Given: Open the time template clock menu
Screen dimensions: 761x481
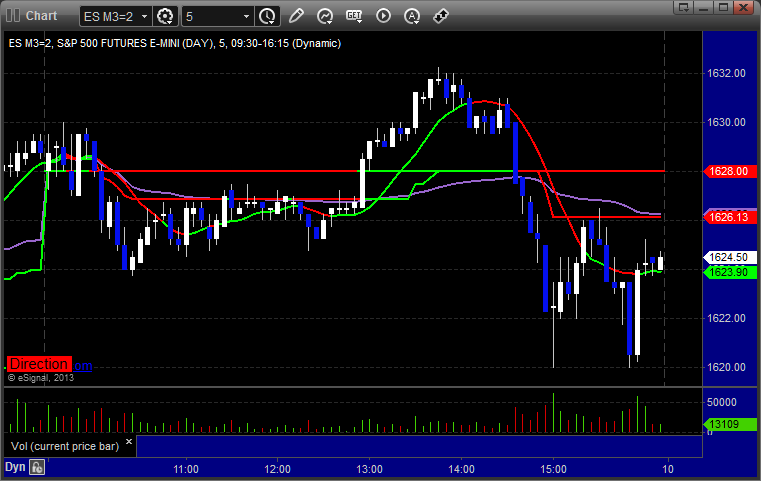Looking at the screenshot, I should click(x=267, y=17).
